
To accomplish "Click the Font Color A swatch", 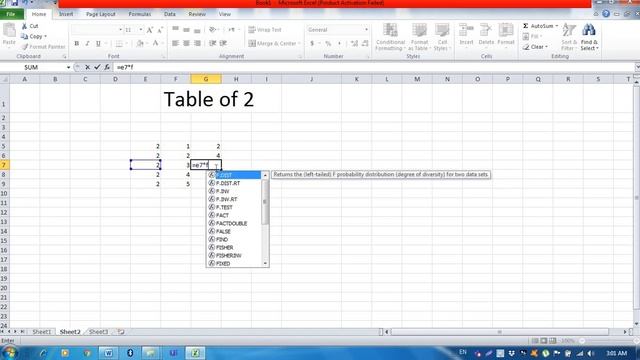I will [x=155, y=43].
